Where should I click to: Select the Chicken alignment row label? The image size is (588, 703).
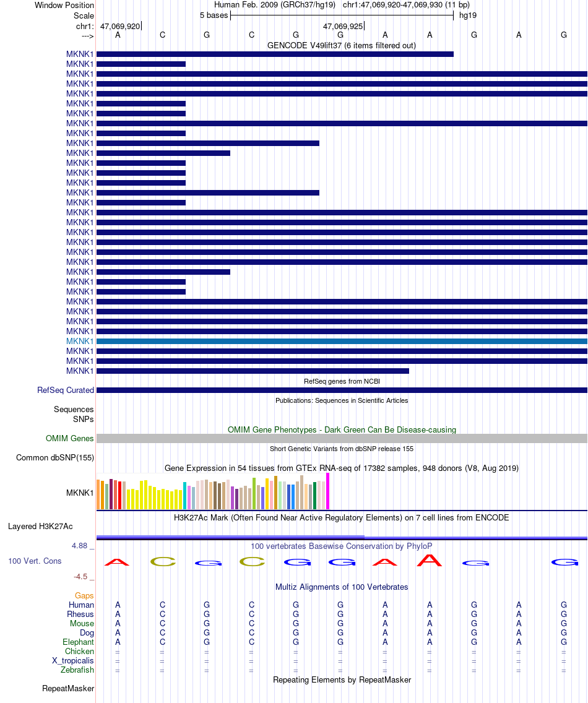(79, 652)
